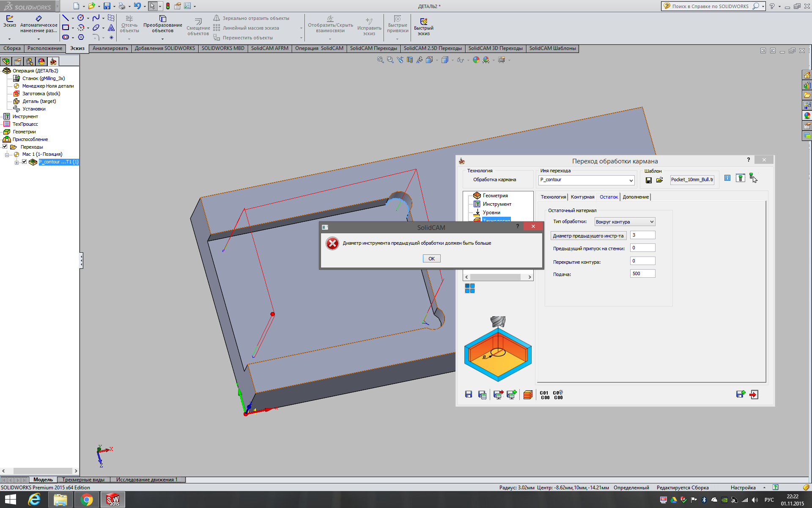The height and width of the screenshot is (508, 812).
Task: Switch to the Контурная tab
Action: 582,197
